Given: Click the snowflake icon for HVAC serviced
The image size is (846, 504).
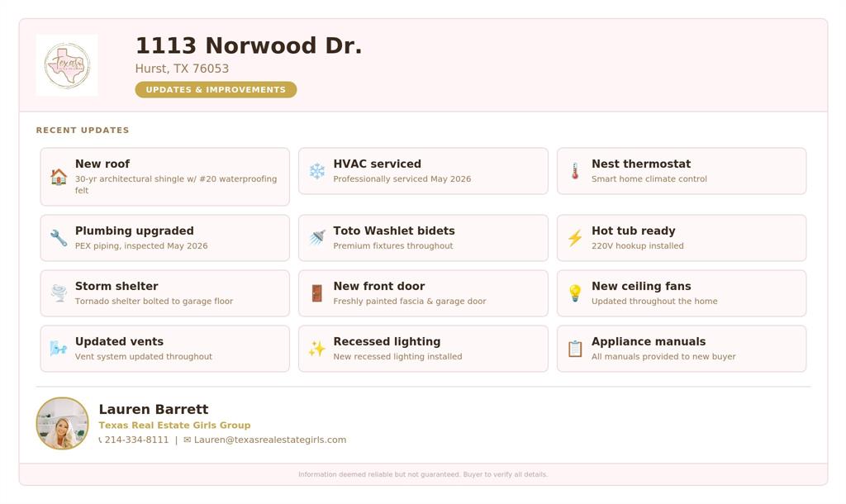Looking at the screenshot, I should tap(317, 171).
